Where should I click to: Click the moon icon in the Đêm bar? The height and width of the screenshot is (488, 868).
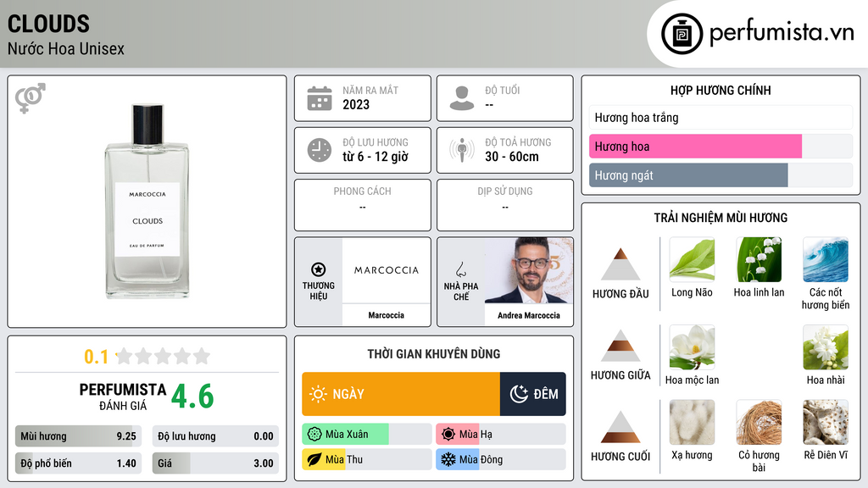click(x=519, y=394)
